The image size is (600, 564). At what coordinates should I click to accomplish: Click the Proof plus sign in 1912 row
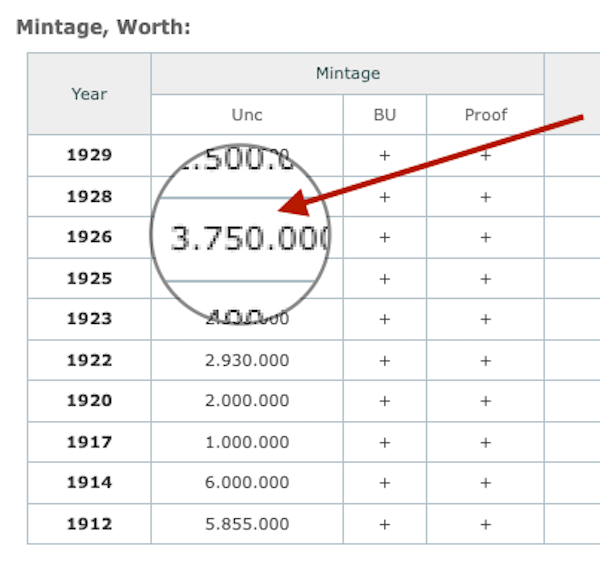point(485,524)
